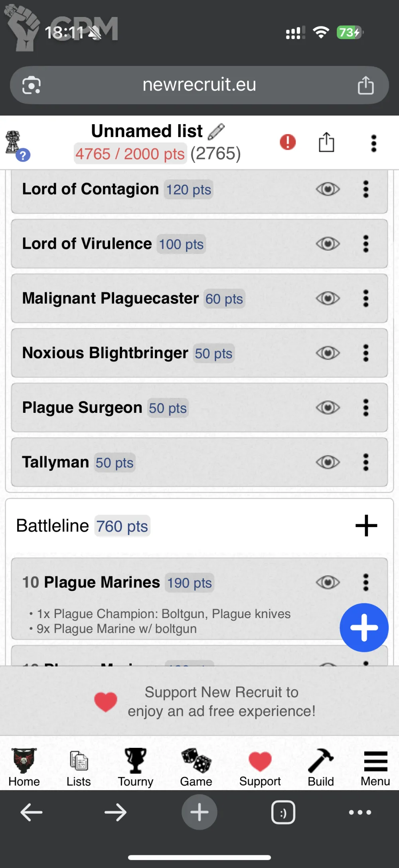Open the Build hammer icon
The image size is (399, 868).
pos(321,761)
